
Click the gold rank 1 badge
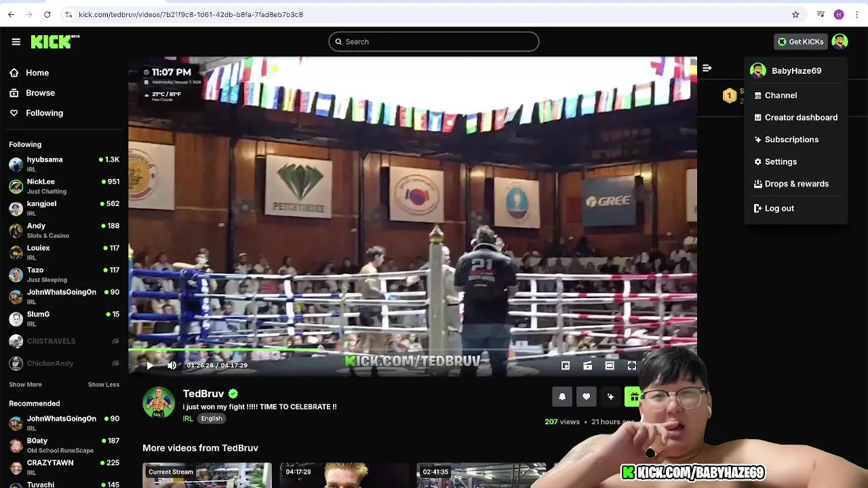(730, 96)
